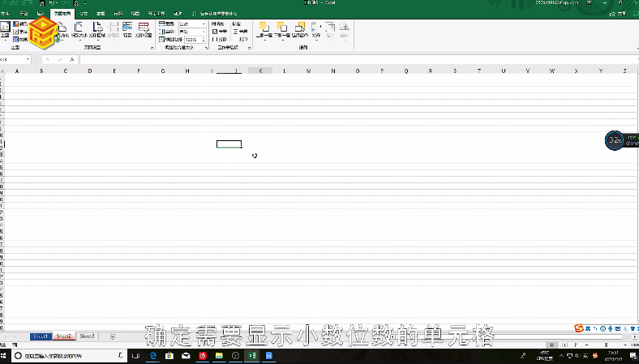639x364 pixels.
Task: Click the sheet Background icon
Action: 127,31
